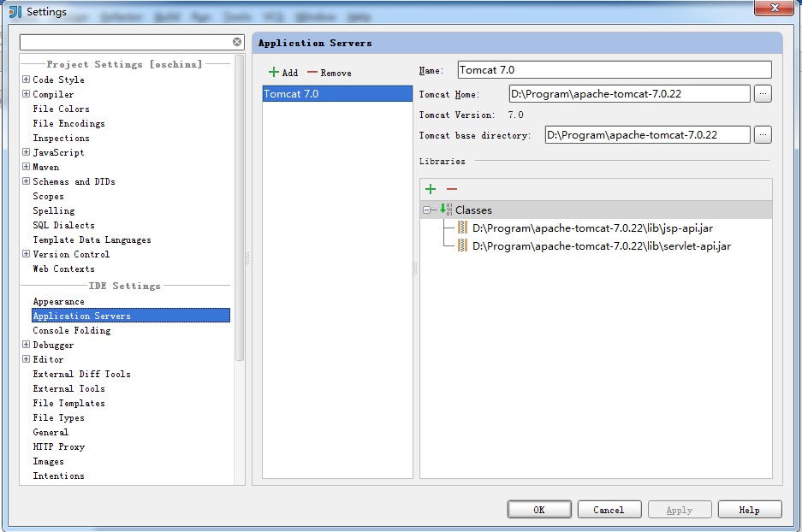Select Images settings
Screen dimensions: 802x532
tap(48, 462)
